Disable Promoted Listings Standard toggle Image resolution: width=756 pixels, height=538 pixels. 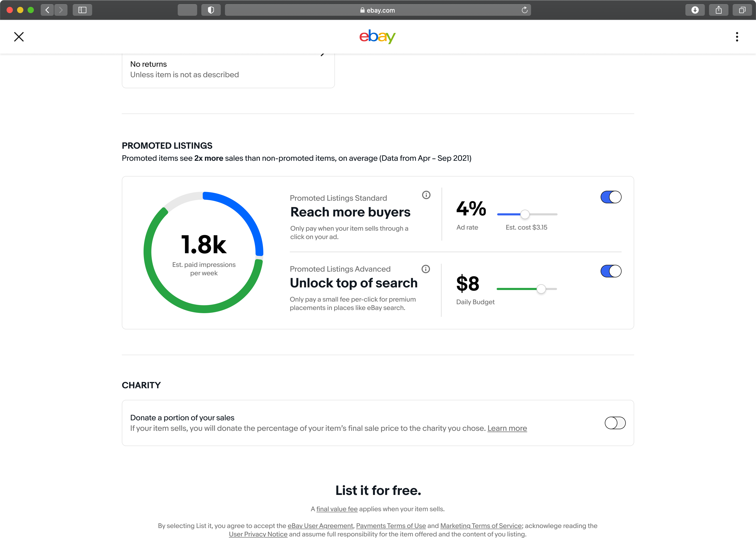[611, 197]
